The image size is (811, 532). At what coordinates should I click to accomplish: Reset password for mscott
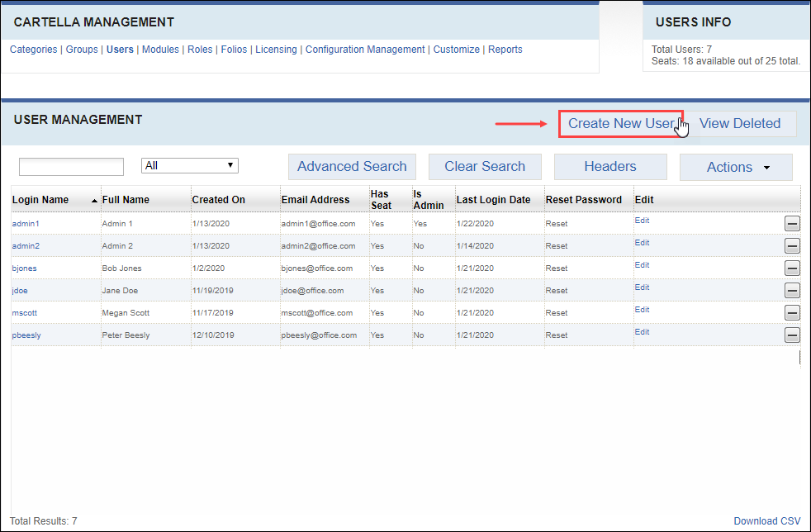[557, 312]
